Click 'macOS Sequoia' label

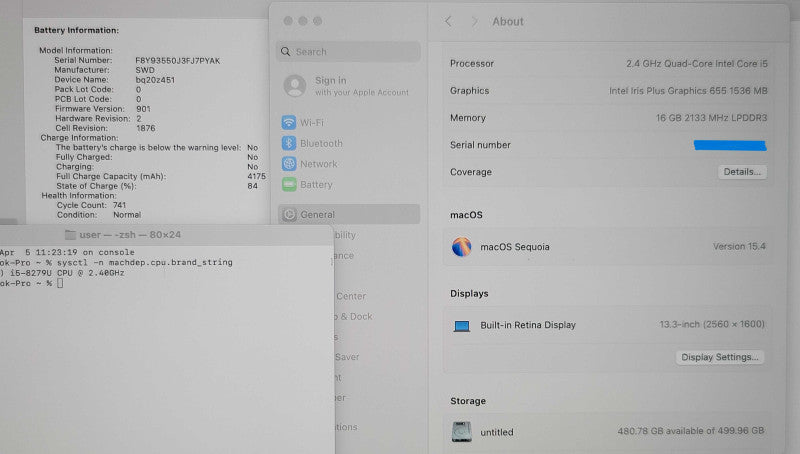515,247
